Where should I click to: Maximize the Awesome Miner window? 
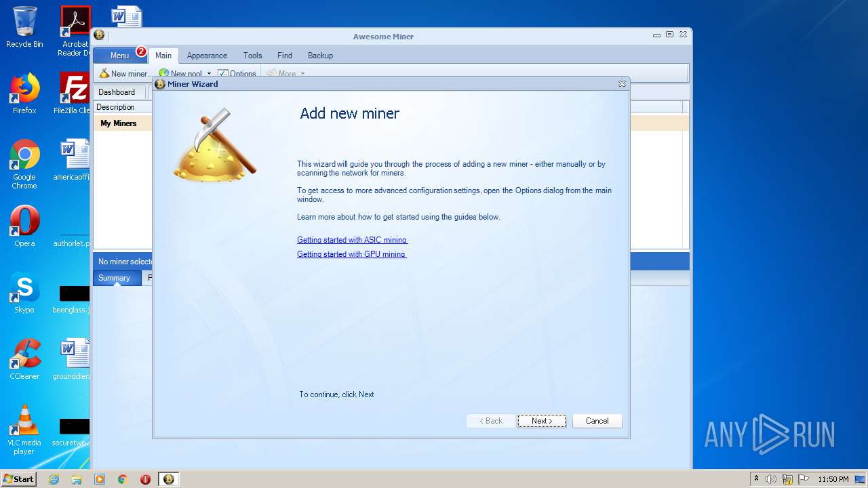click(669, 35)
